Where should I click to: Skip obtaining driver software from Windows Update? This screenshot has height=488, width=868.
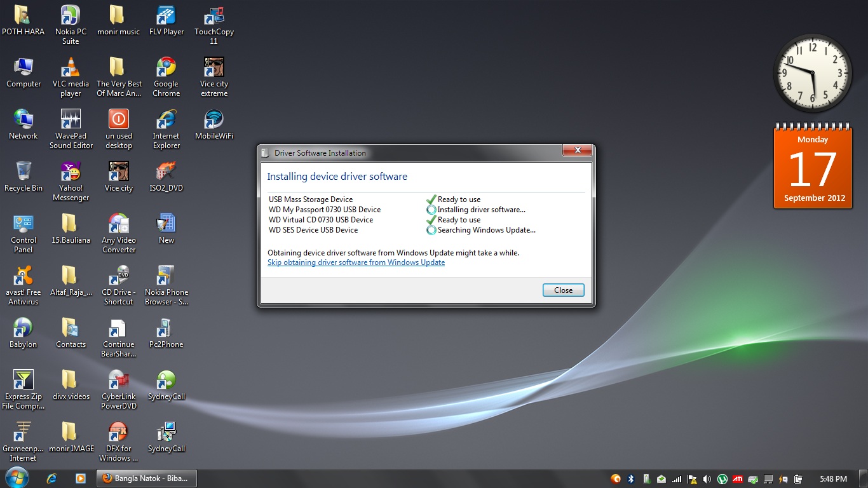pos(356,262)
